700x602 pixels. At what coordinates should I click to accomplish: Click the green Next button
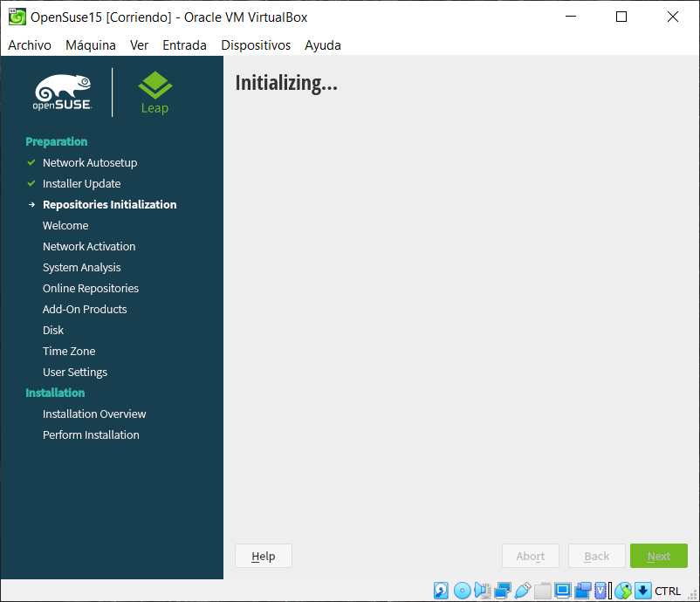658,556
